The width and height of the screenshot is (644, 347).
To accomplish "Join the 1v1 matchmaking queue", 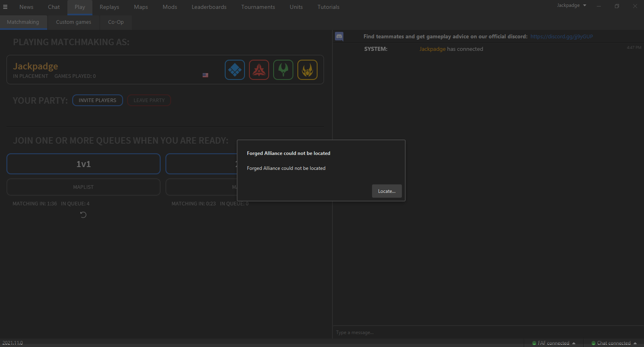I will click(x=84, y=164).
